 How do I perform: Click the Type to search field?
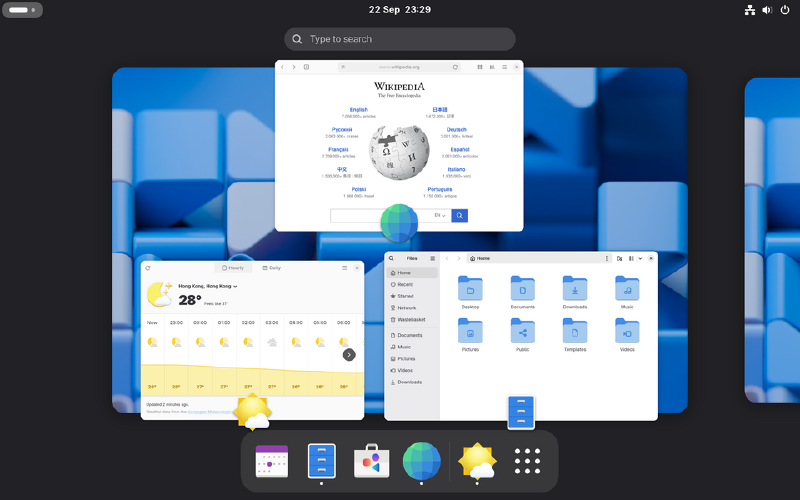400,39
